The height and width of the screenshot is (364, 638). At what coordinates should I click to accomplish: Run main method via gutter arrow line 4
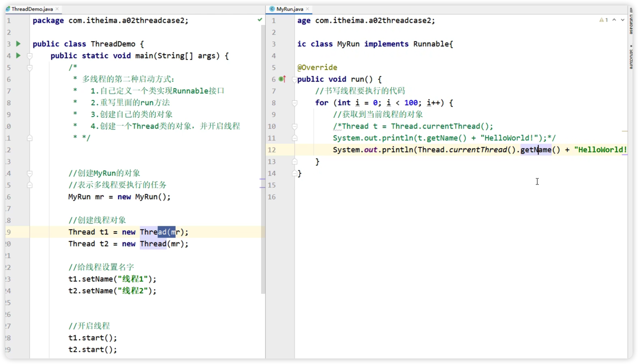18,55
